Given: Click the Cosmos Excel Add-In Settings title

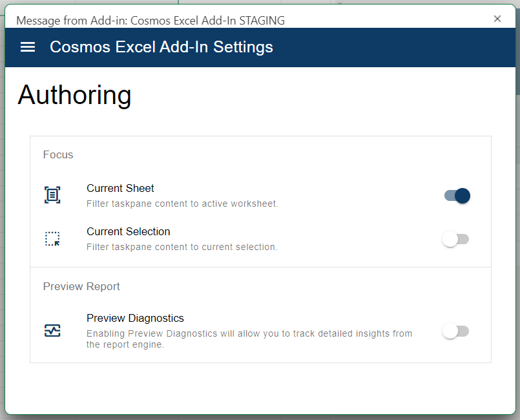Looking at the screenshot, I should click(161, 47).
